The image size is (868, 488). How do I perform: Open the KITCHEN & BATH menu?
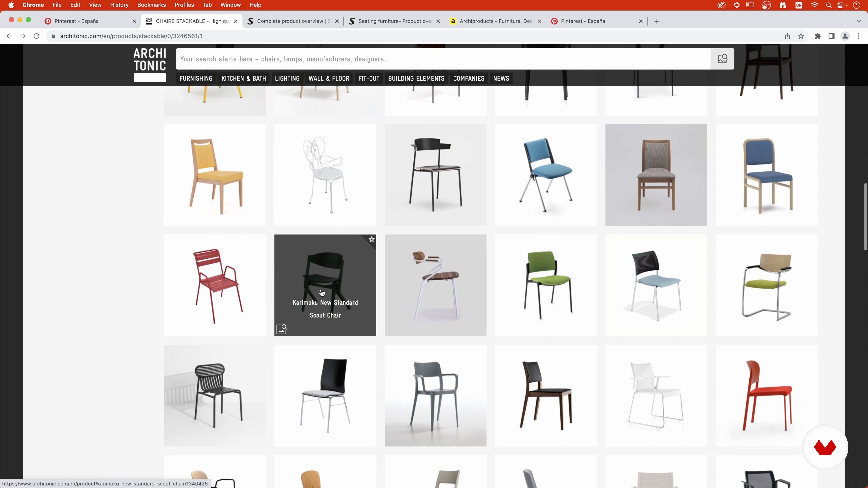tap(244, 78)
